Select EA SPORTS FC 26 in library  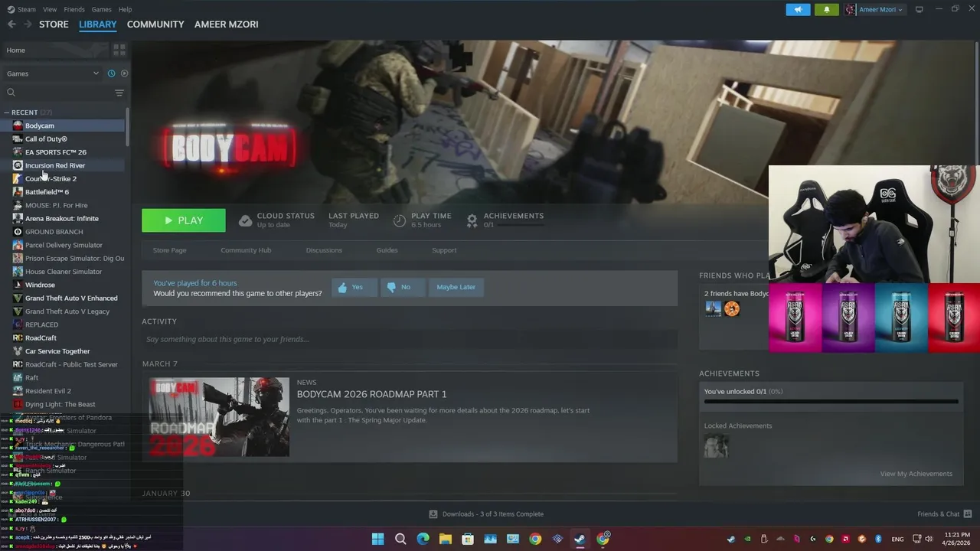[63, 152]
